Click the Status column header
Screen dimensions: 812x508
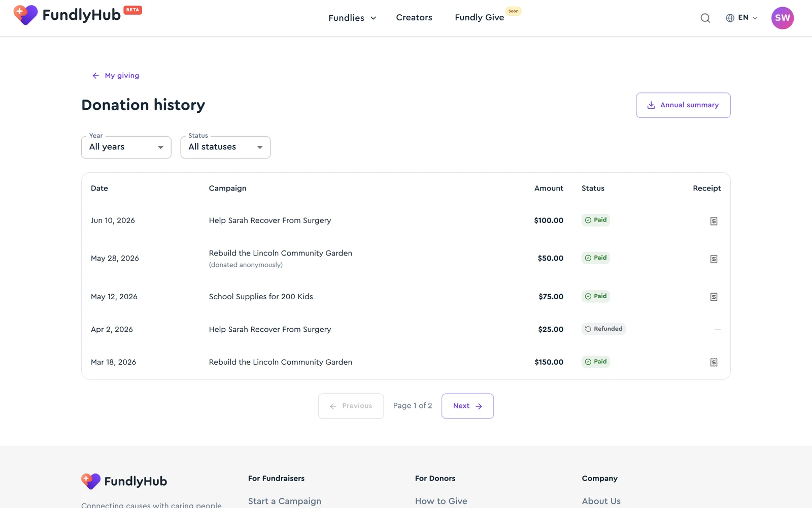pyautogui.click(x=593, y=188)
